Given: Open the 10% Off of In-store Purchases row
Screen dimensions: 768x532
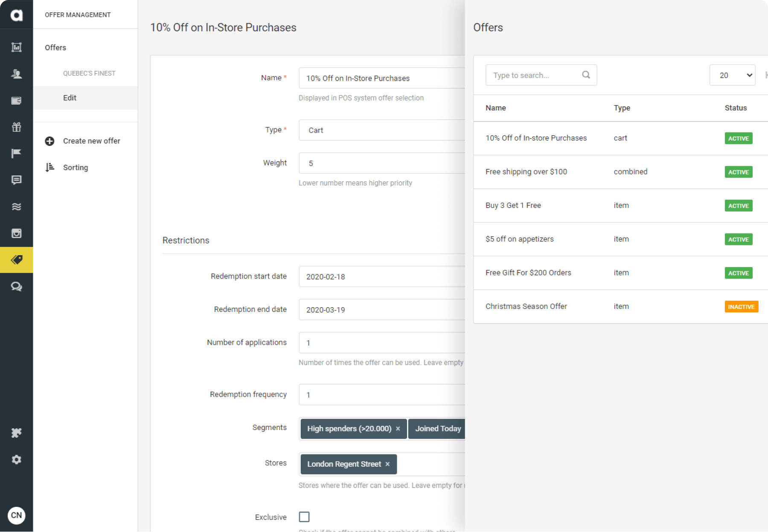Looking at the screenshot, I should (621, 138).
